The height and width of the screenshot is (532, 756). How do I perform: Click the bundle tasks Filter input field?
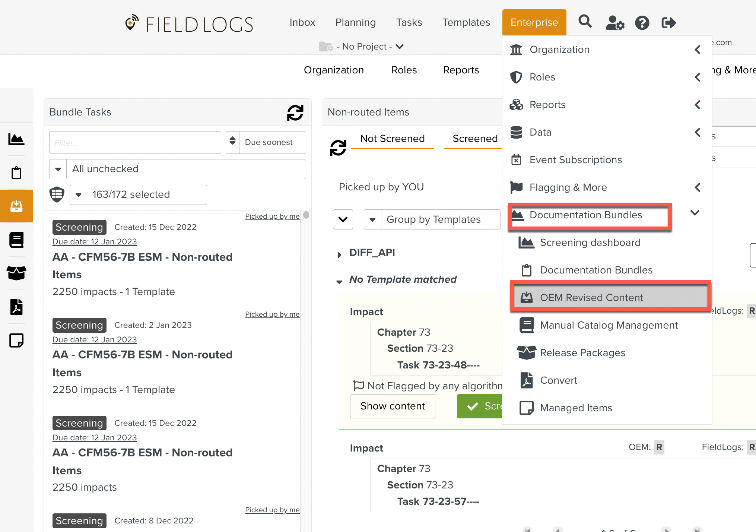point(135,142)
